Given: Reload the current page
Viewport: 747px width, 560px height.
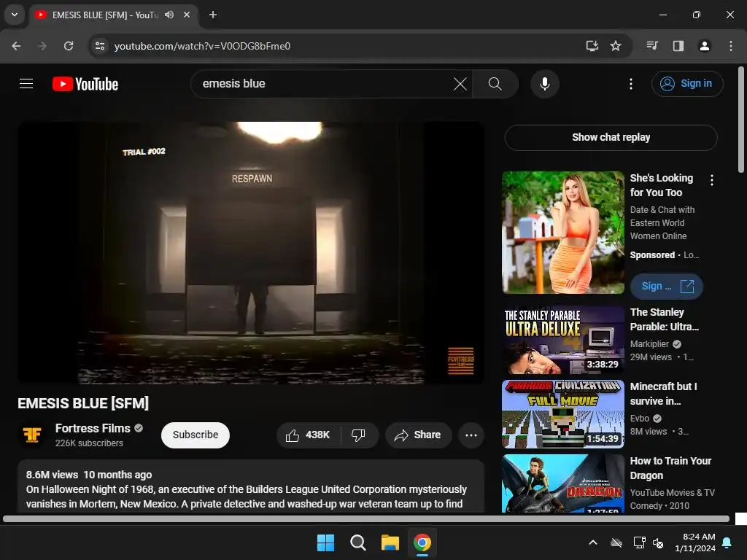Looking at the screenshot, I should [69, 46].
